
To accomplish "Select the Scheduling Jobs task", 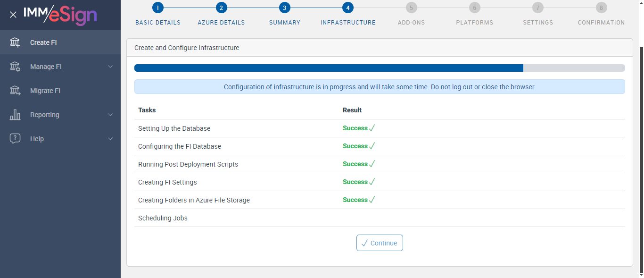I will [x=163, y=218].
